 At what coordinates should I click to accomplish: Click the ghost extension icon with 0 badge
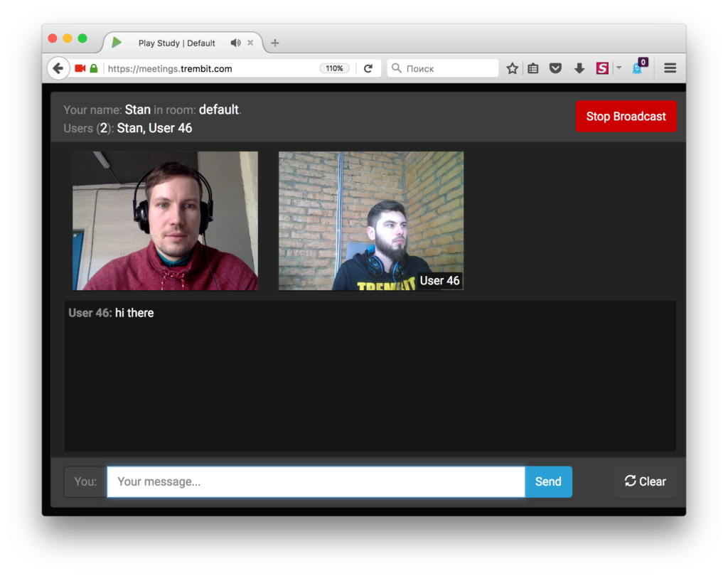tap(639, 67)
